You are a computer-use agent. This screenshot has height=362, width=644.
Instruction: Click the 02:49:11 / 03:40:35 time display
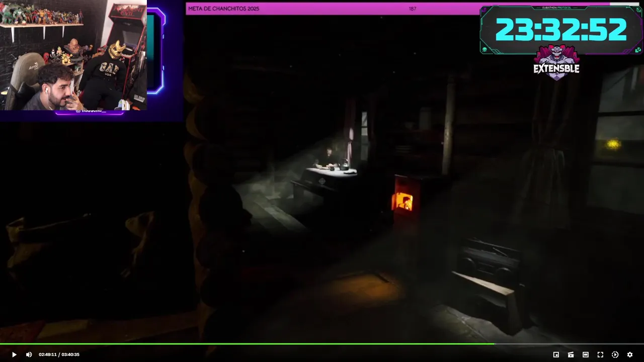pyautogui.click(x=59, y=354)
